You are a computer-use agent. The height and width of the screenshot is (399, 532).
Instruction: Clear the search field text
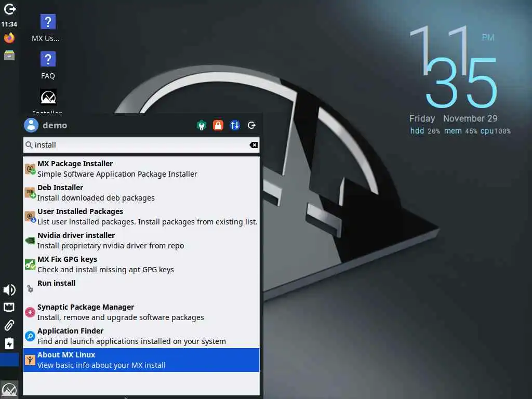point(254,145)
